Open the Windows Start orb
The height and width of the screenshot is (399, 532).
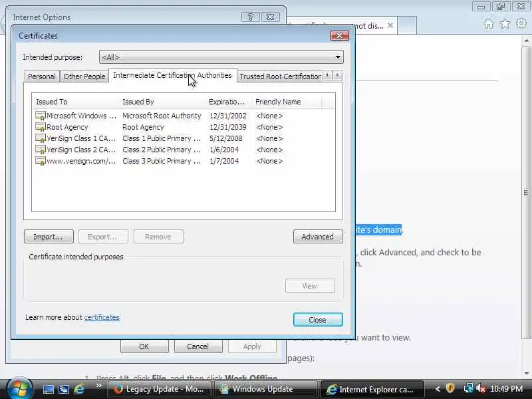(x=19, y=388)
